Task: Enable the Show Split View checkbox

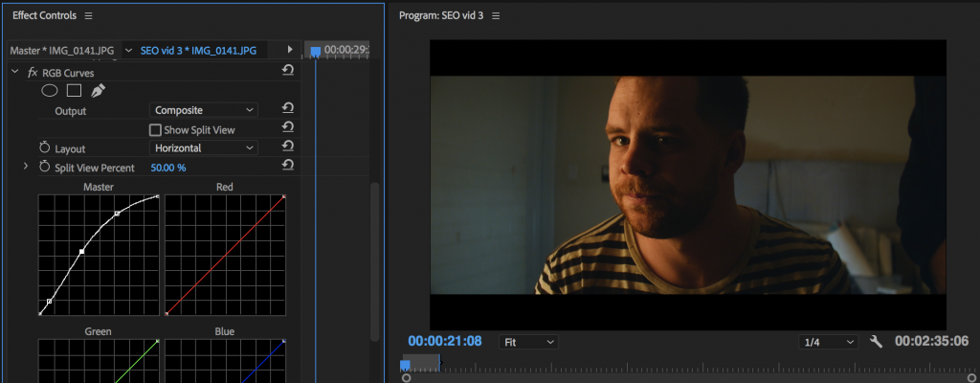Action: coord(155,130)
